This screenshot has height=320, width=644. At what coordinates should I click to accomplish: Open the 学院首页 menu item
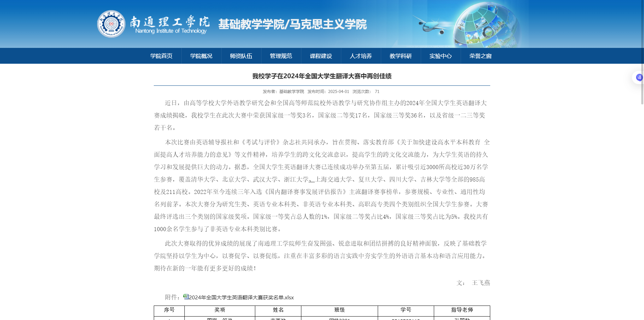(x=161, y=56)
